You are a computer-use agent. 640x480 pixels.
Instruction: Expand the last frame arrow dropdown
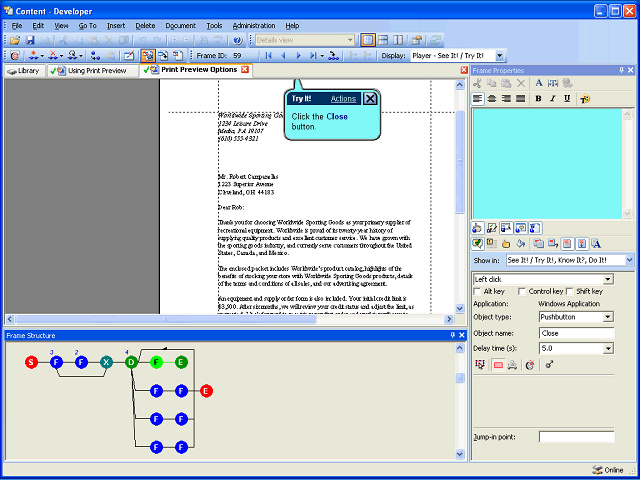[x=322, y=56]
